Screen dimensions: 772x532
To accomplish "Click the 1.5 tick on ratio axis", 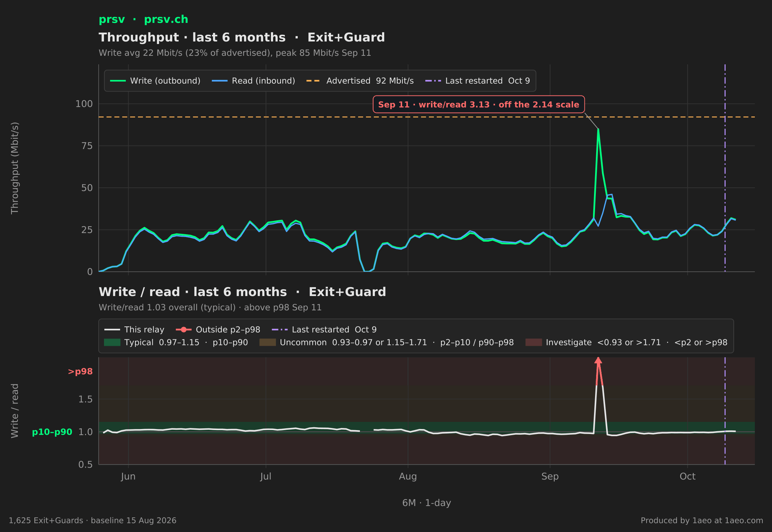I will [x=85, y=399].
